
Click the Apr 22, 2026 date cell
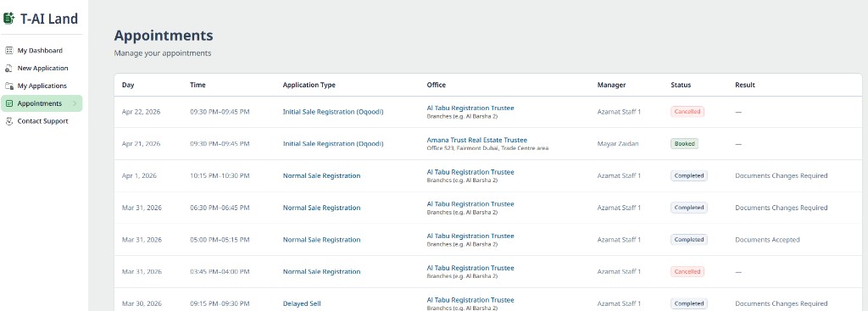(142, 112)
